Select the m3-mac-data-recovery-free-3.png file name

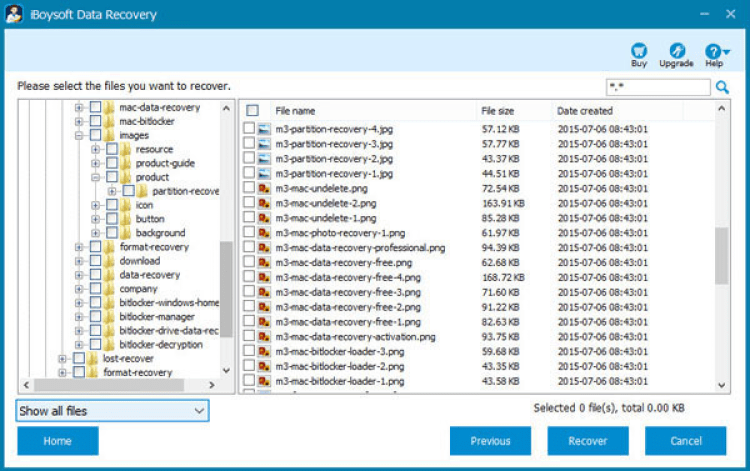coord(348,292)
